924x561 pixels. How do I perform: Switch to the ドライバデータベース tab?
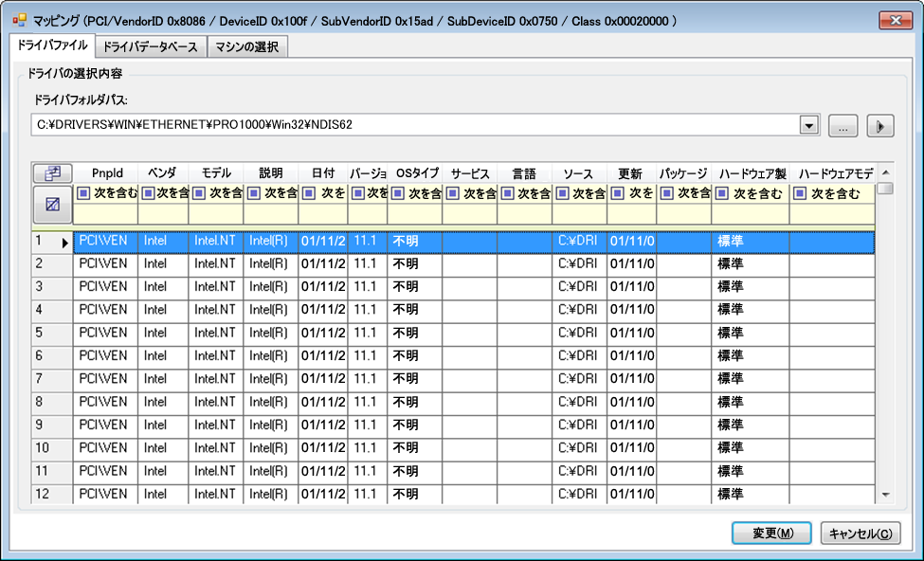151,46
